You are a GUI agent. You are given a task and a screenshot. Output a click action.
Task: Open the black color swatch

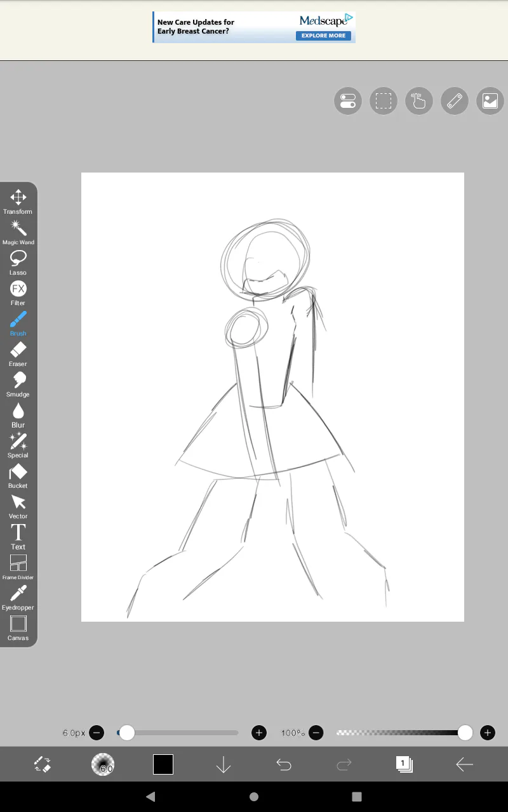163,764
